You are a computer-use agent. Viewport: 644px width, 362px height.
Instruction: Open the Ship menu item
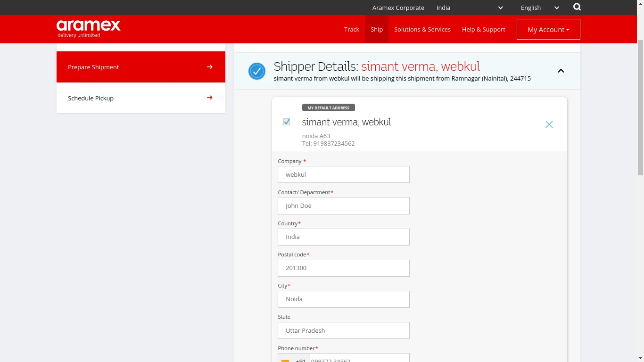click(377, 29)
